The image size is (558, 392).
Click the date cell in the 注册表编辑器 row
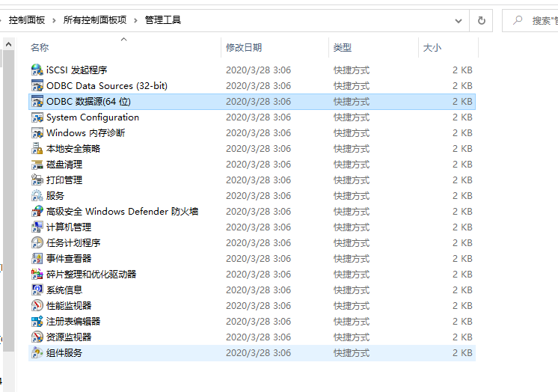[x=258, y=322]
